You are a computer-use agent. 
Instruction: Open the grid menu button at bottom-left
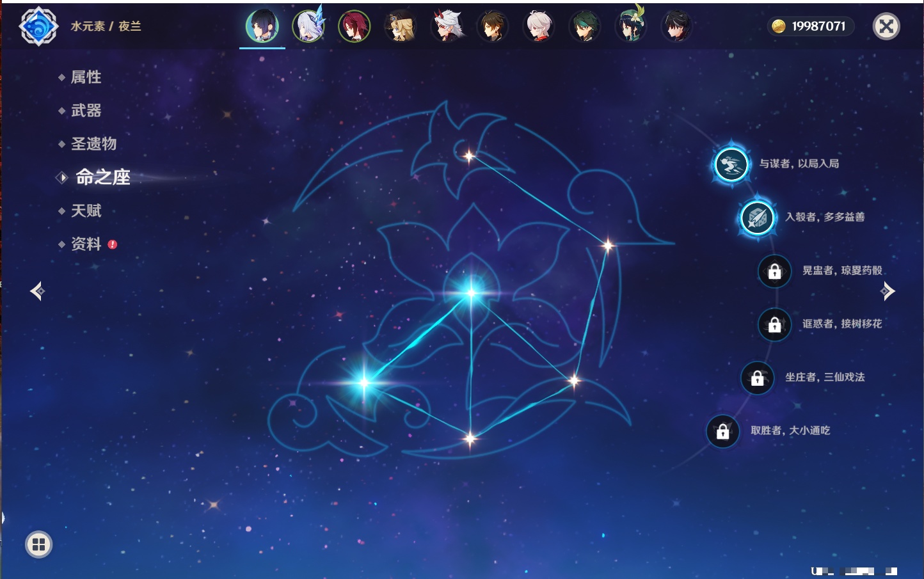pos(38,544)
